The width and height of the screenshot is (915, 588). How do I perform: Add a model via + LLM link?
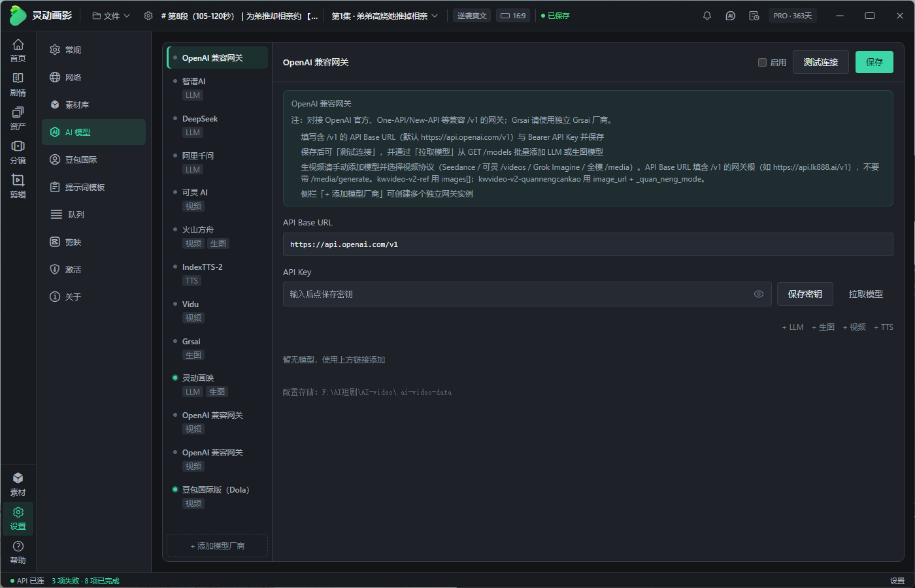pyautogui.click(x=793, y=327)
